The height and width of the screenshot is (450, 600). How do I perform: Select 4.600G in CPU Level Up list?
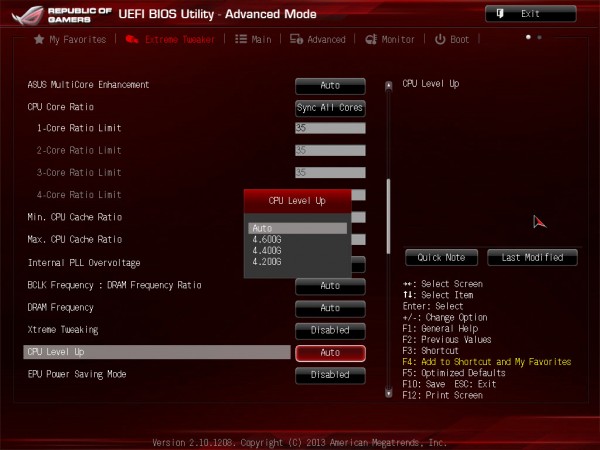[267, 240]
